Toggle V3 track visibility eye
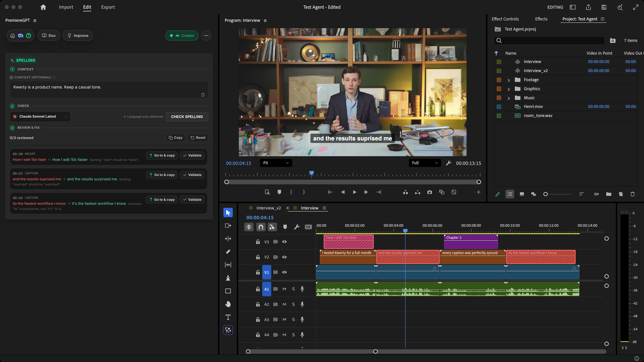This screenshot has width=644, height=362. tap(284, 242)
